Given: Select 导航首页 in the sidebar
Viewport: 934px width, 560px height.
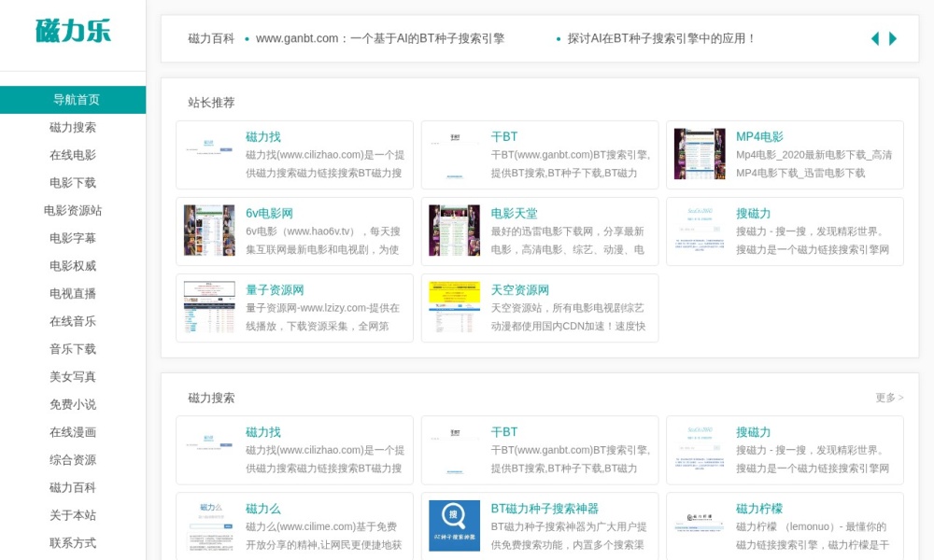Looking at the screenshot, I should pos(72,98).
